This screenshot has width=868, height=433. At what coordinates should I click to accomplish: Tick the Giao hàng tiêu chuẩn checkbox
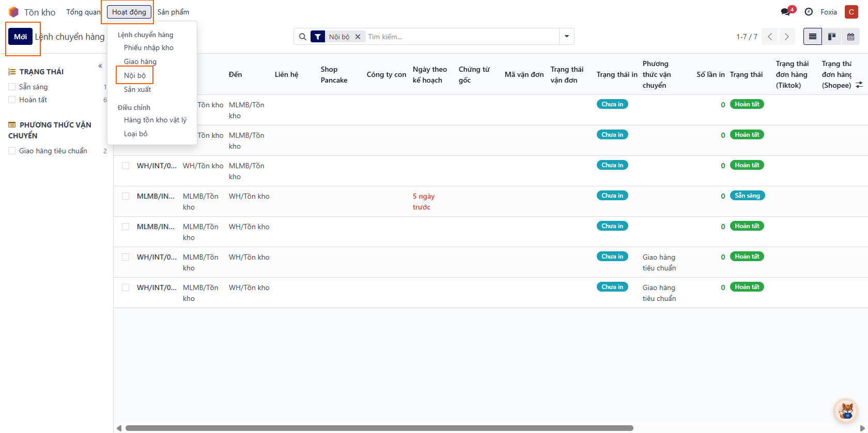(x=12, y=151)
